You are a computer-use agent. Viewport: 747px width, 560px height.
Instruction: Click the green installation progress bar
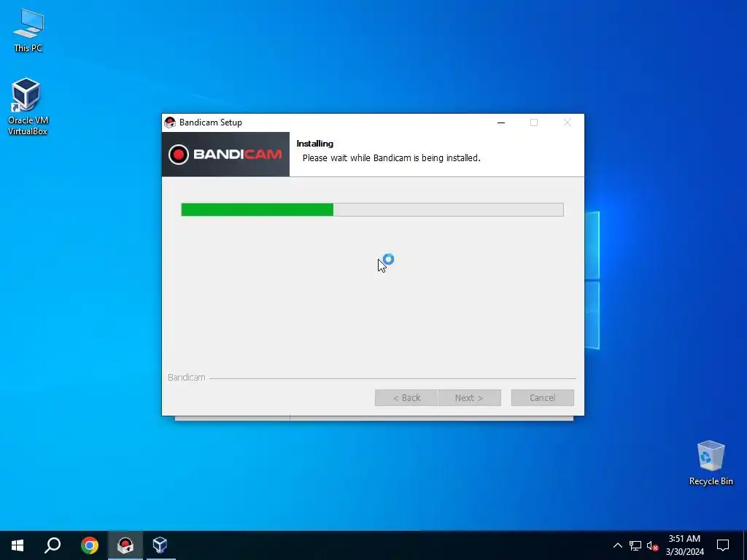(372, 209)
